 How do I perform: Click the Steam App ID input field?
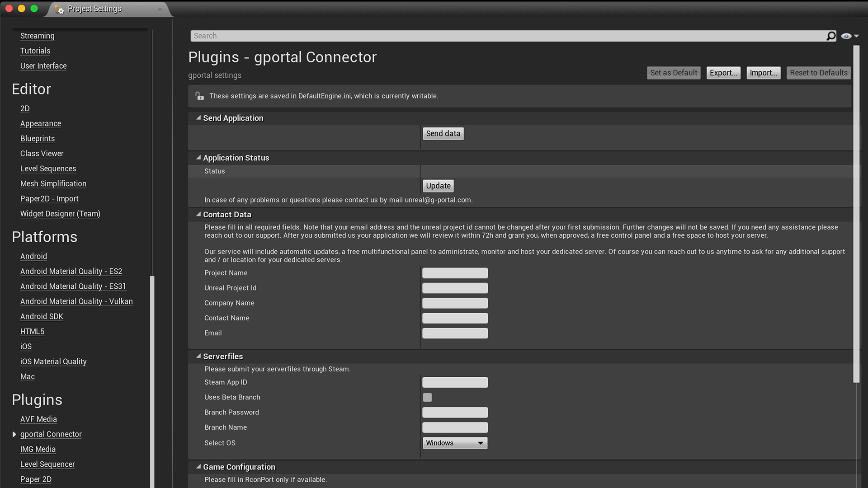455,382
